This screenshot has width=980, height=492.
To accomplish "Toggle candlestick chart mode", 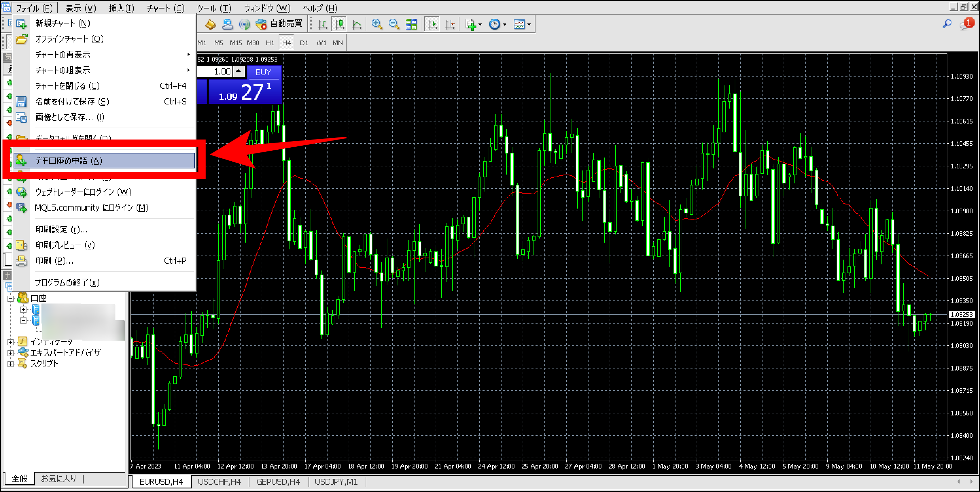I will [339, 24].
